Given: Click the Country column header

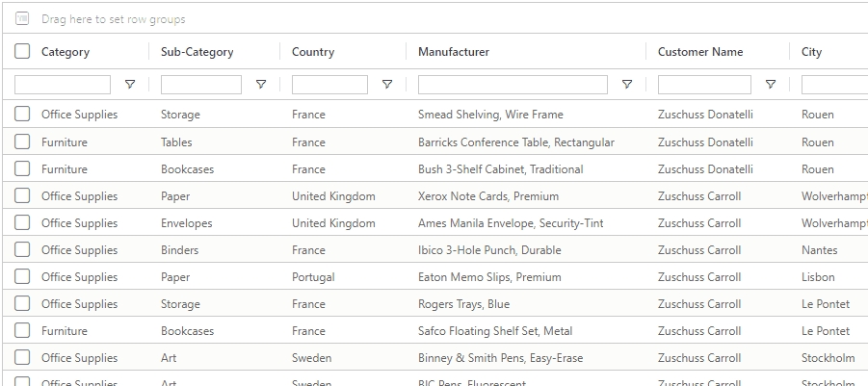Looking at the screenshot, I should (313, 52).
